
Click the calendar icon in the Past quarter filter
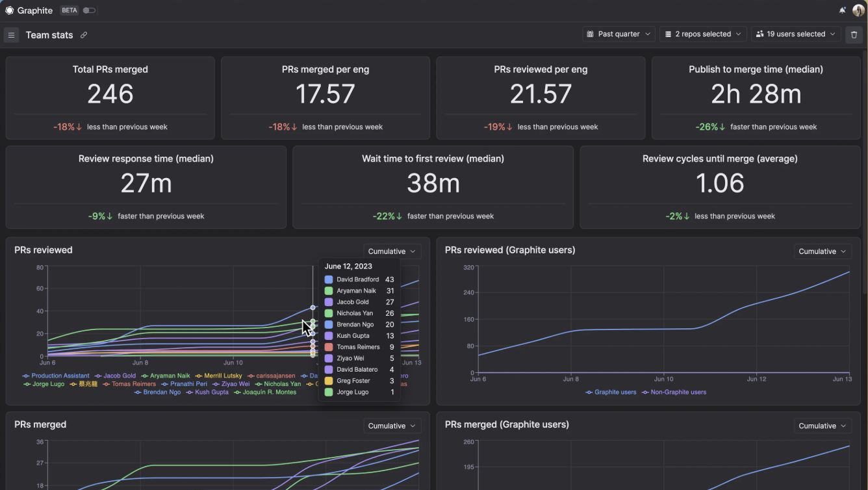(x=590, y=34)
